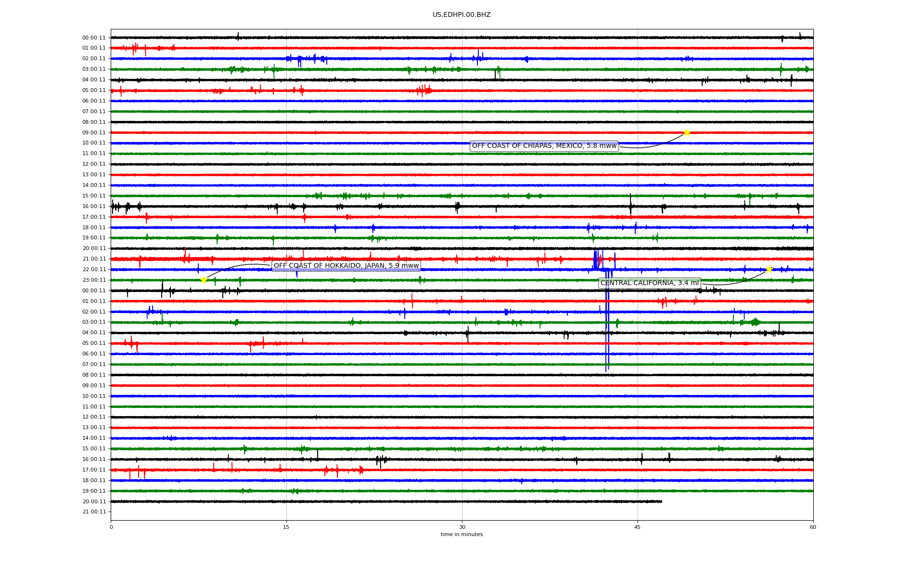
Task: Click the x-axis tick label 30
Action: coord(462,527)
